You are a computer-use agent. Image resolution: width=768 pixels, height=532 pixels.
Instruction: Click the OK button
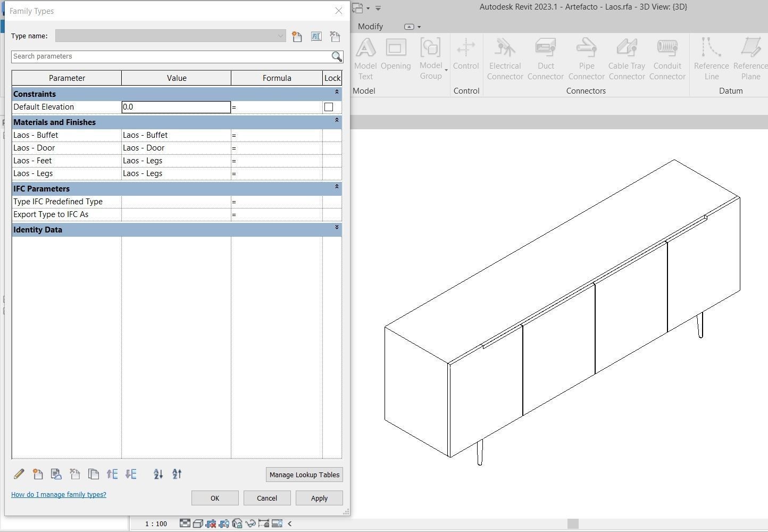click(x=215, y=498)
